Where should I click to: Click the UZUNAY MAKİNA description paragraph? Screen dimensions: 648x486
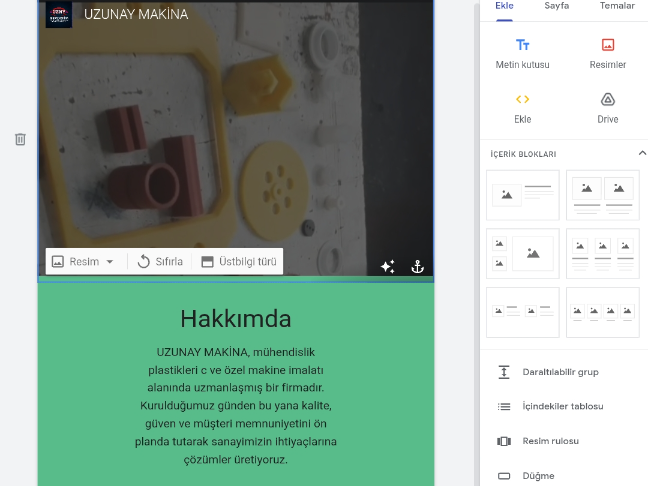click(236, 406)
